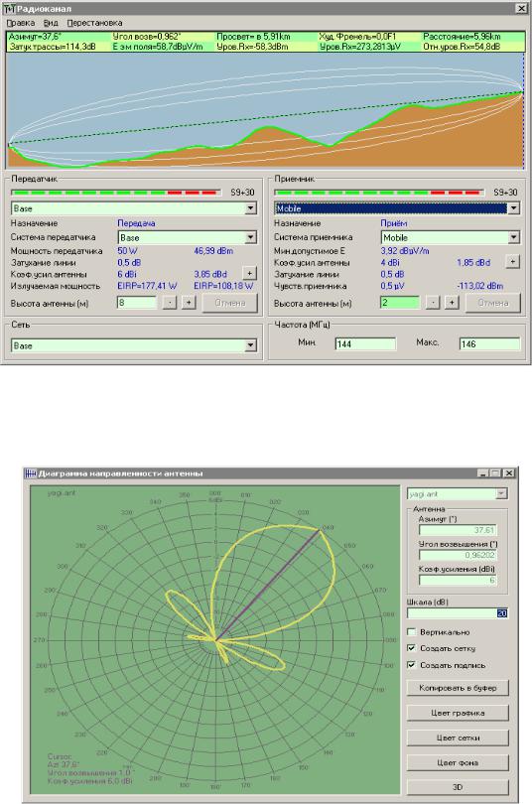
Task: Click the plus button beside transmitter antenna gain
Action: pos(249,273)
